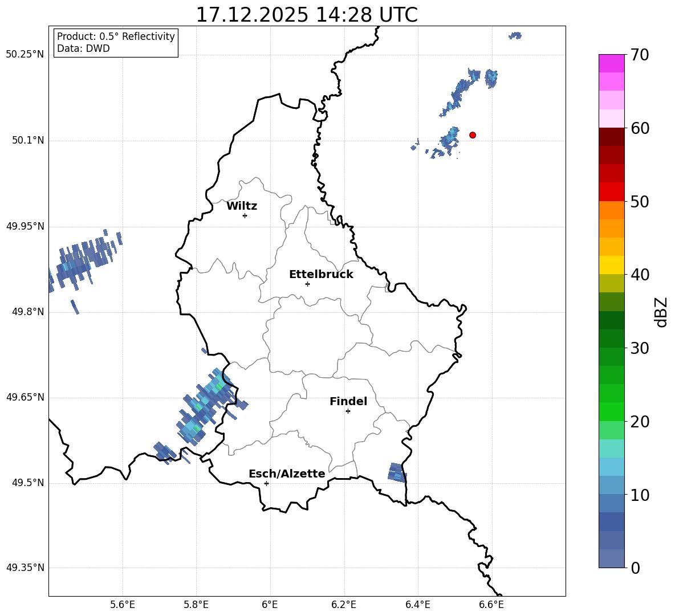Click the 70 tick on the colorbar

[639, 55]
